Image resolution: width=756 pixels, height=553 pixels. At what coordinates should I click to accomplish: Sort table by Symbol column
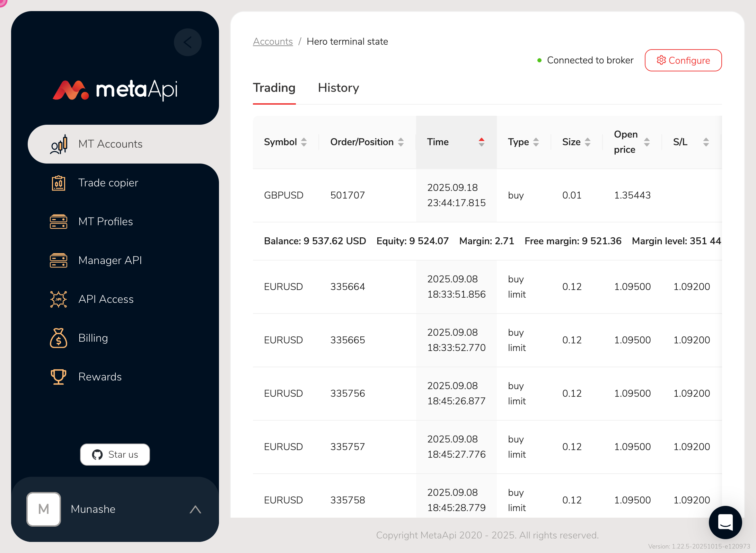[304, 142]
